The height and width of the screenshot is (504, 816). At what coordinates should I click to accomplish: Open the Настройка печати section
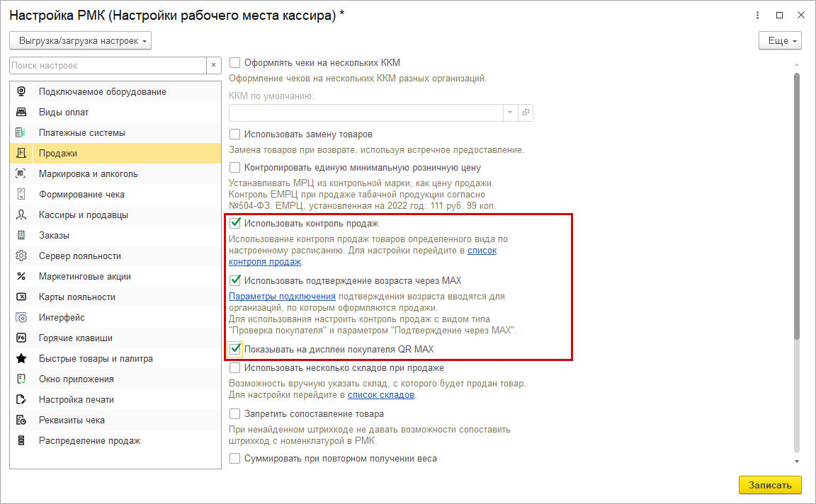tap(76, 399)
